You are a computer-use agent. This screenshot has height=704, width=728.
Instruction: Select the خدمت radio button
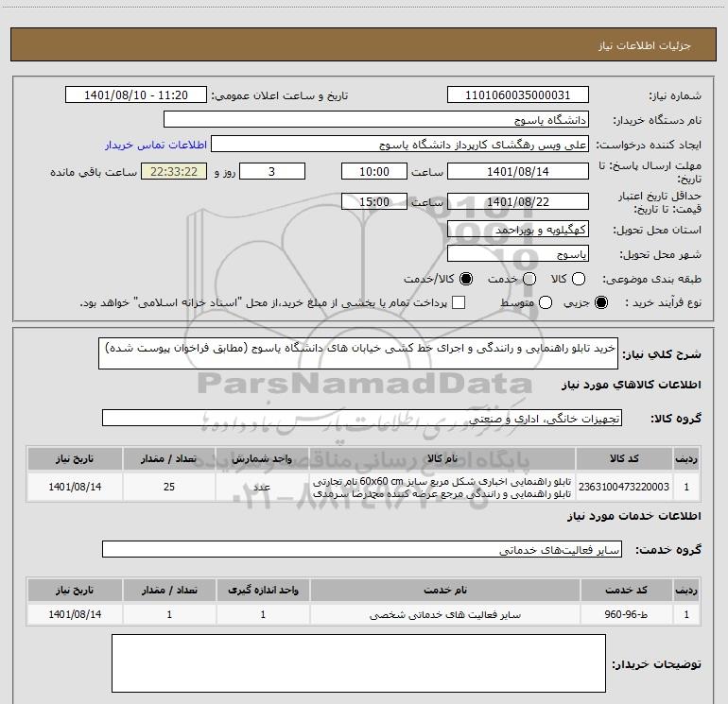pyautogui.click(x=529, y=279)
